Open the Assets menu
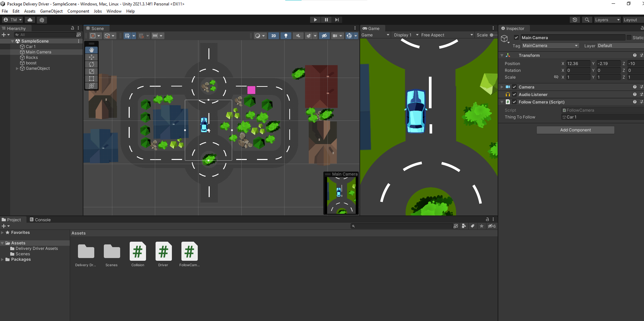 (30, 11)
